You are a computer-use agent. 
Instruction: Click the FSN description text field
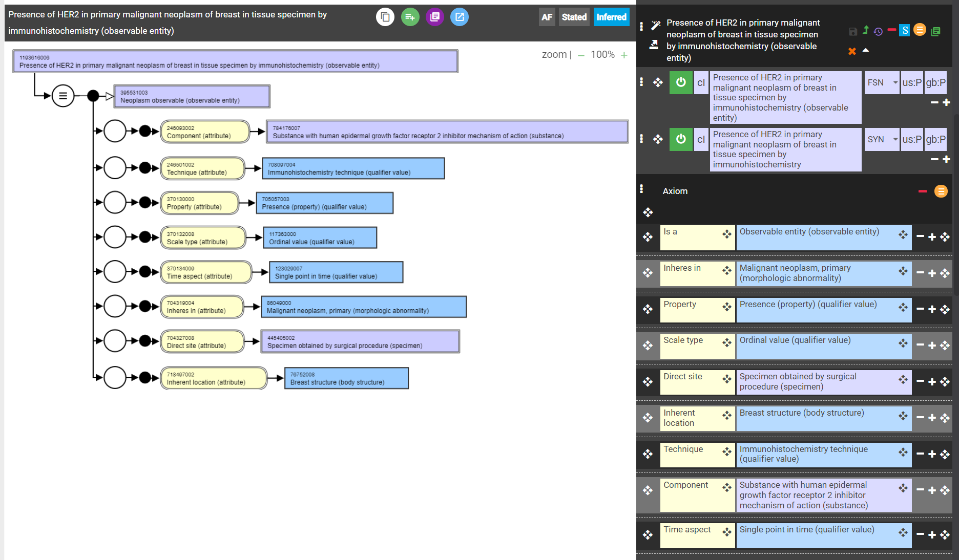pyautogui.click(x=786, y=97)
